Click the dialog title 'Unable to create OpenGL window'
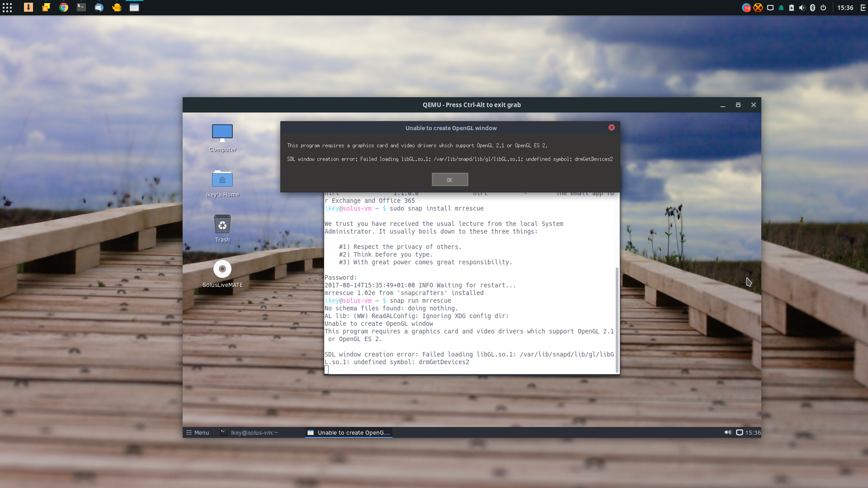Viewport: 868px width, 488px height. click(451, 128)
